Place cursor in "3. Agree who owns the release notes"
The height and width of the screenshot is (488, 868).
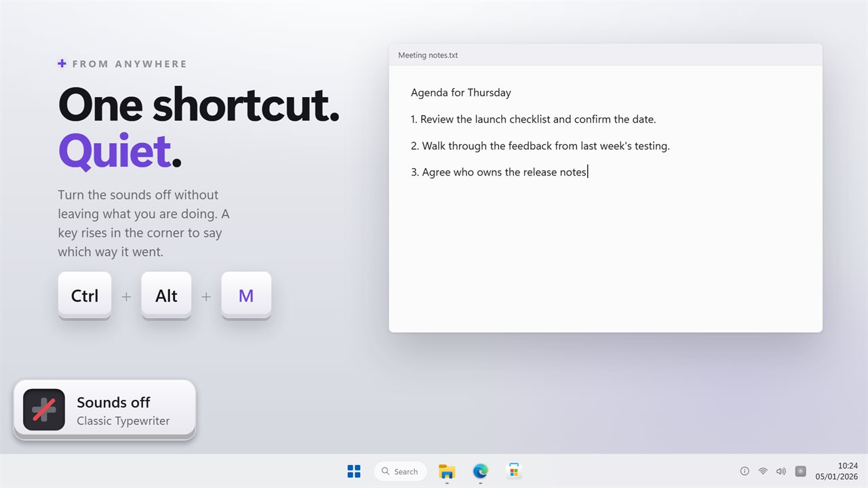pyautogui.click(x=498, y=172)
